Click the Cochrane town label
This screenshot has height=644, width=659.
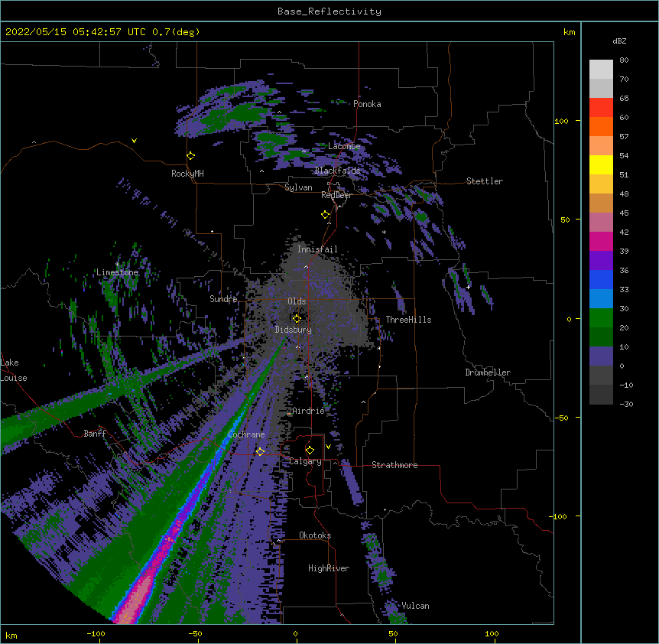tap(246, 434)
